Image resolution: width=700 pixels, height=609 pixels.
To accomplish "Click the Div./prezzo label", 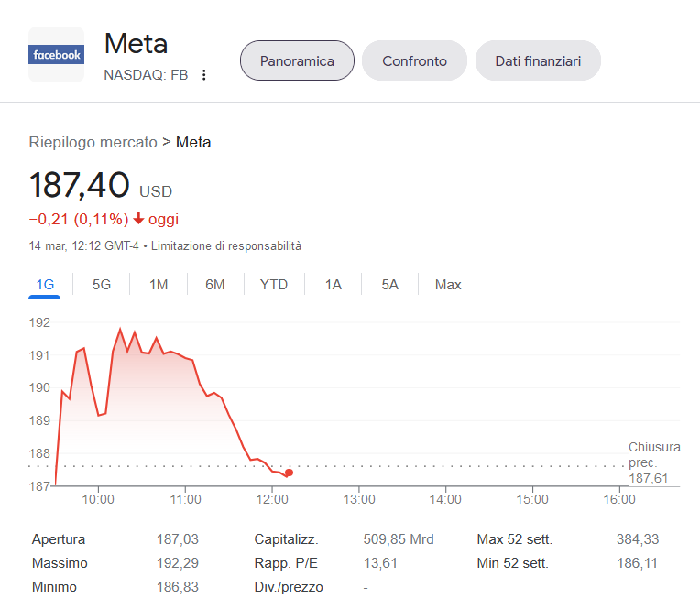I will tap(289, 587).
